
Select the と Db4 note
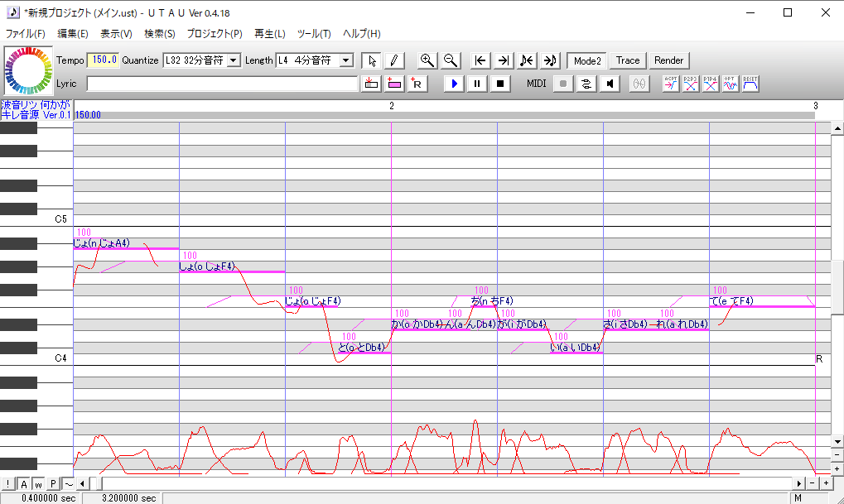(x=364, y=348)
